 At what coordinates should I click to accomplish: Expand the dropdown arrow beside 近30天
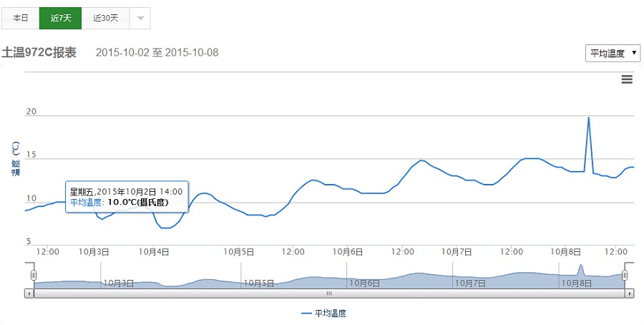click(140, 18)
